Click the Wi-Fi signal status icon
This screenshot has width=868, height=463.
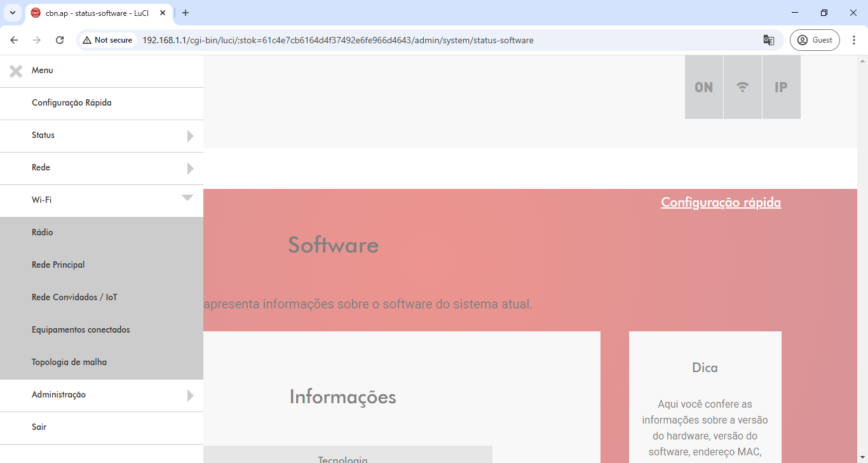click(742, 87)
